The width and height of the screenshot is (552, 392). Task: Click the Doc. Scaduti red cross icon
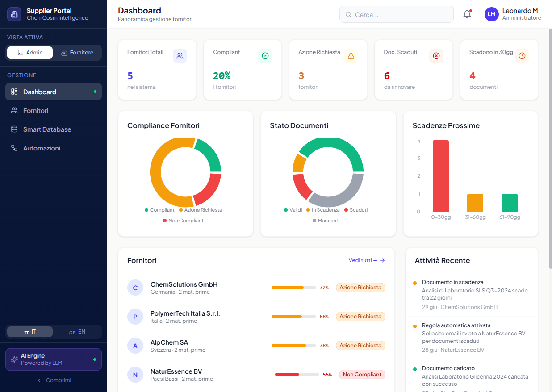[x=436, y=56]
